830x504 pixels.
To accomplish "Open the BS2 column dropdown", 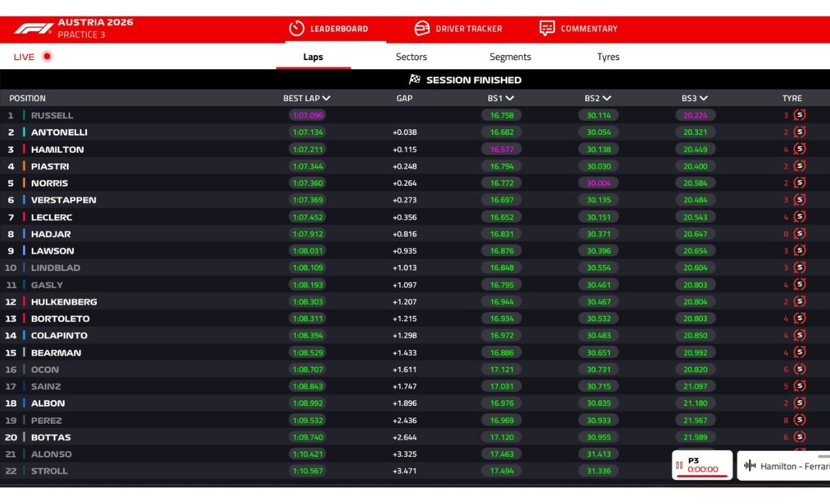I will coord(607,98).
